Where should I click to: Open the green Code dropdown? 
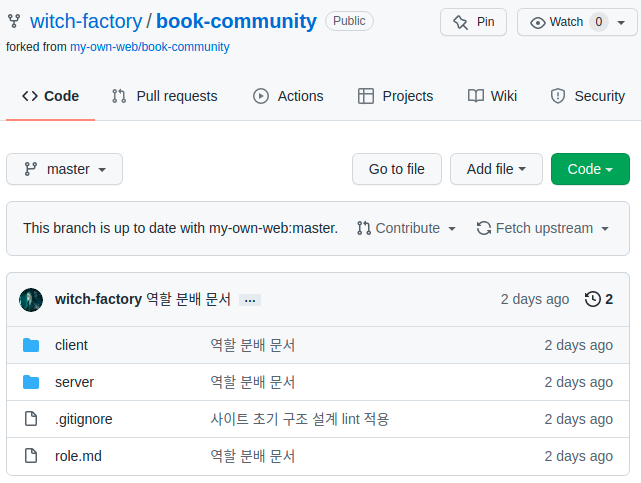[x=590, y=169]
